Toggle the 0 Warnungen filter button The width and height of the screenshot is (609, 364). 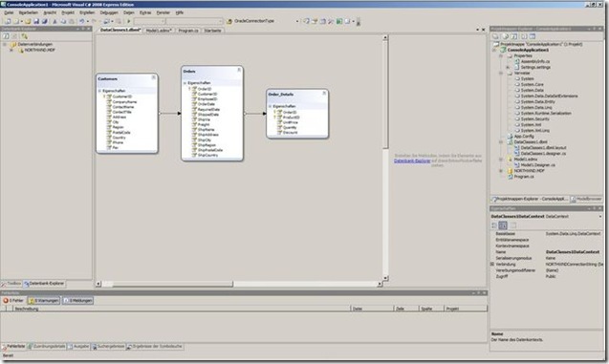44,300
